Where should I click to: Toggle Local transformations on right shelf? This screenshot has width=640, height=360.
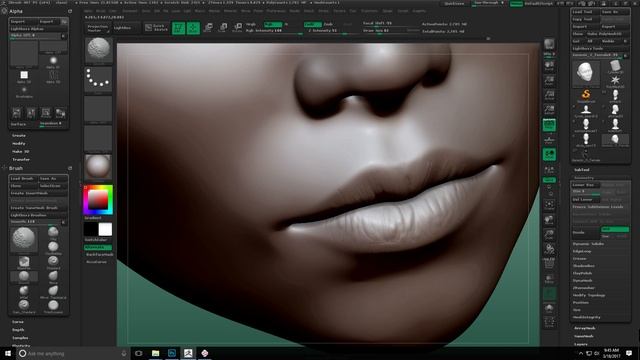549,155
